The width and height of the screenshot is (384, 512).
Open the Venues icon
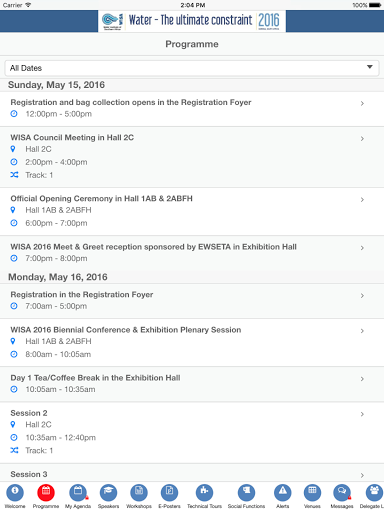[312, 492]
